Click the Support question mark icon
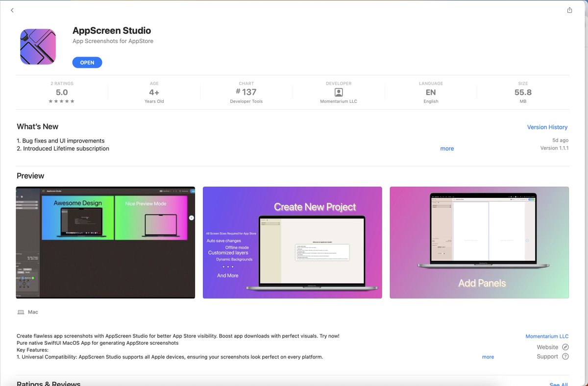This screenshot has height=386, width=588. tap(565, 357)
